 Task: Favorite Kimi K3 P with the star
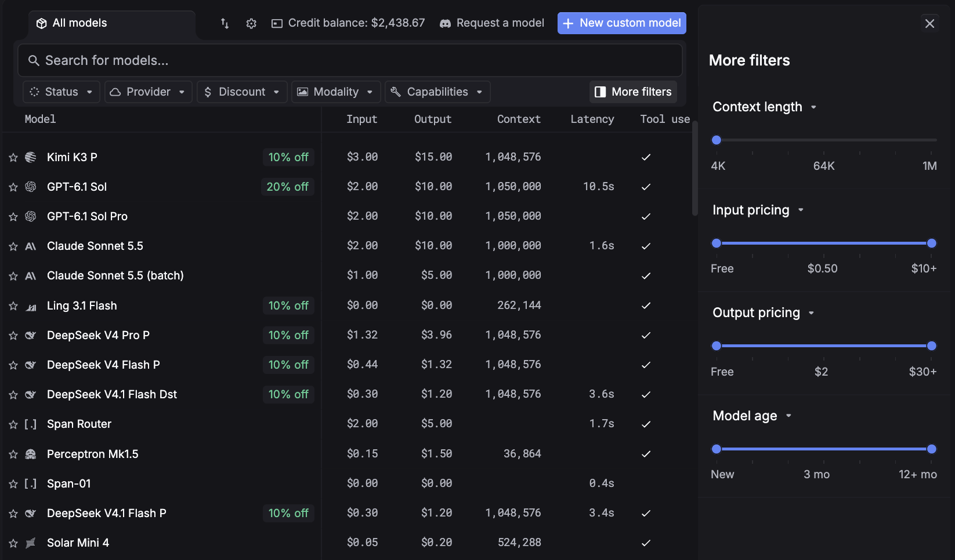pos(13,158)
